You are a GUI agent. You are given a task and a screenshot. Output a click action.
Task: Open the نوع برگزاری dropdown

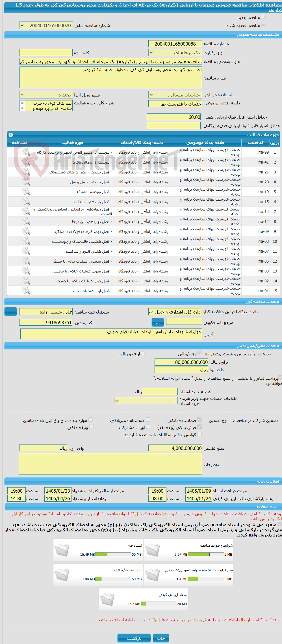click(x=175, y=53)
